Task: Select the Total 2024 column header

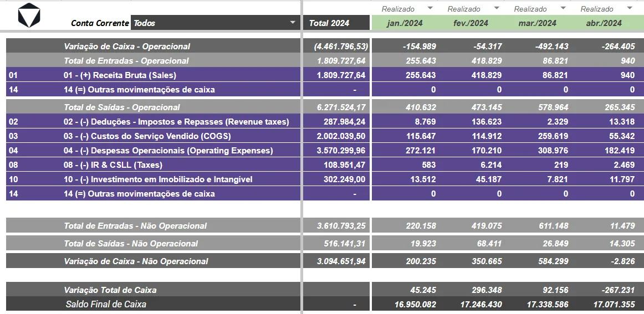Action: tap(336, 23)
